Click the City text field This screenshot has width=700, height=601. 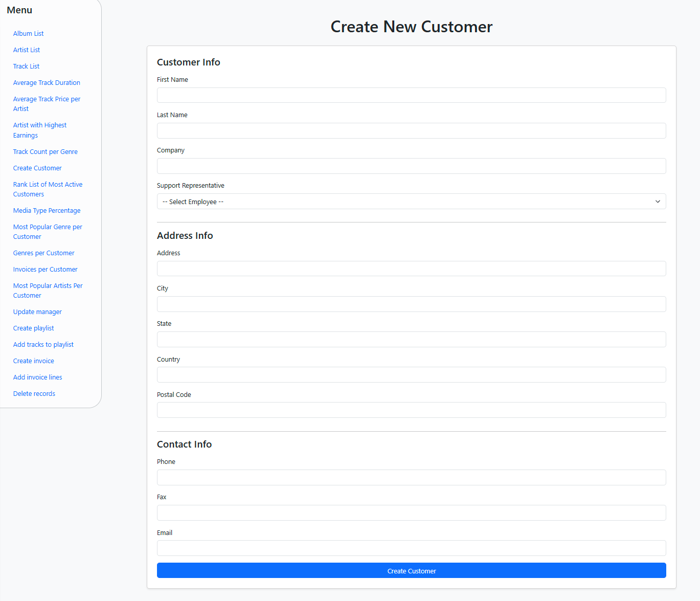coord(411,304)
